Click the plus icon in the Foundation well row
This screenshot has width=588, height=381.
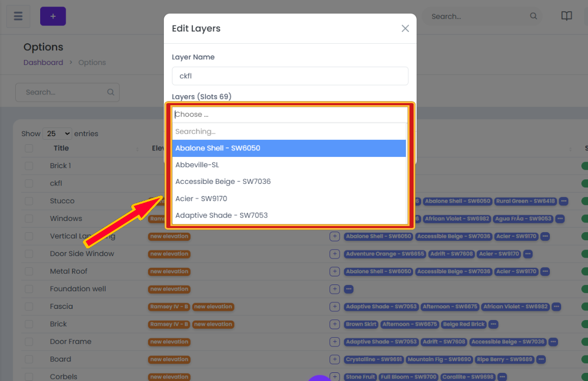pyautogui.click(x=335, y=289)
